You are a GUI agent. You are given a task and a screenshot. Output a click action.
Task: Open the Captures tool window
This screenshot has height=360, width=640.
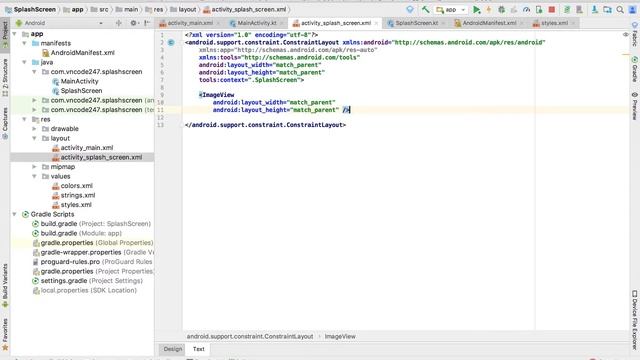tap(5, 123)
